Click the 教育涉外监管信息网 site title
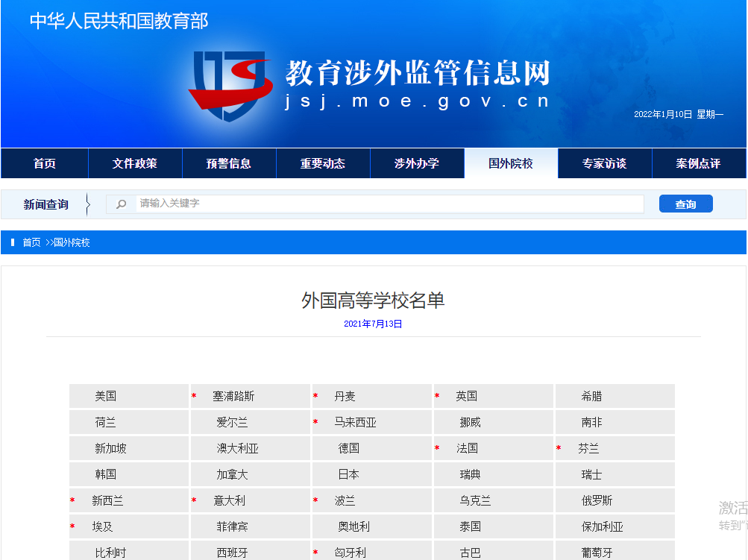 click(x=418, y=73)
